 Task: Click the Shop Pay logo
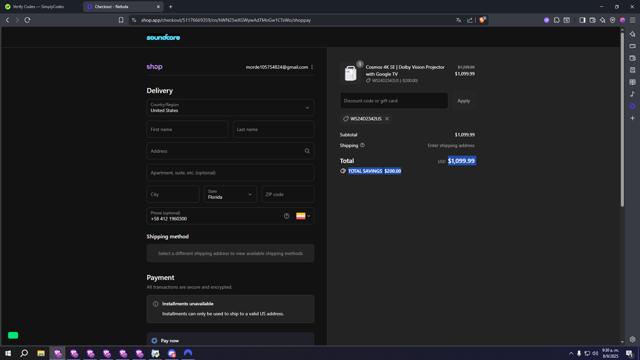(x=155, y=67)
